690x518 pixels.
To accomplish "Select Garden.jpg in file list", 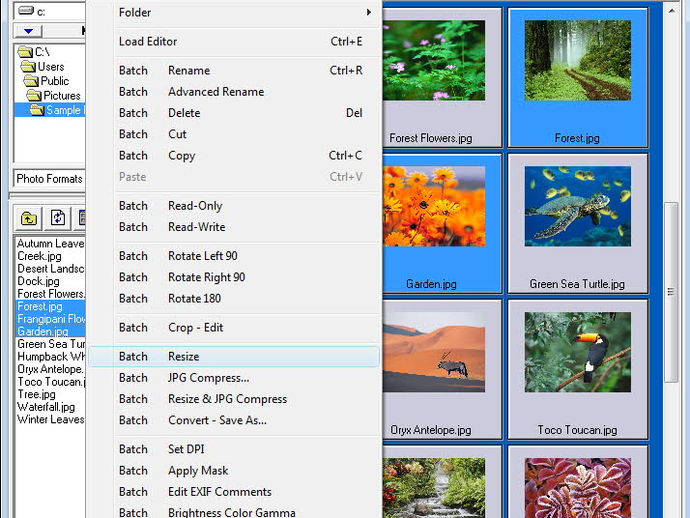I will (x=50, y=331).
